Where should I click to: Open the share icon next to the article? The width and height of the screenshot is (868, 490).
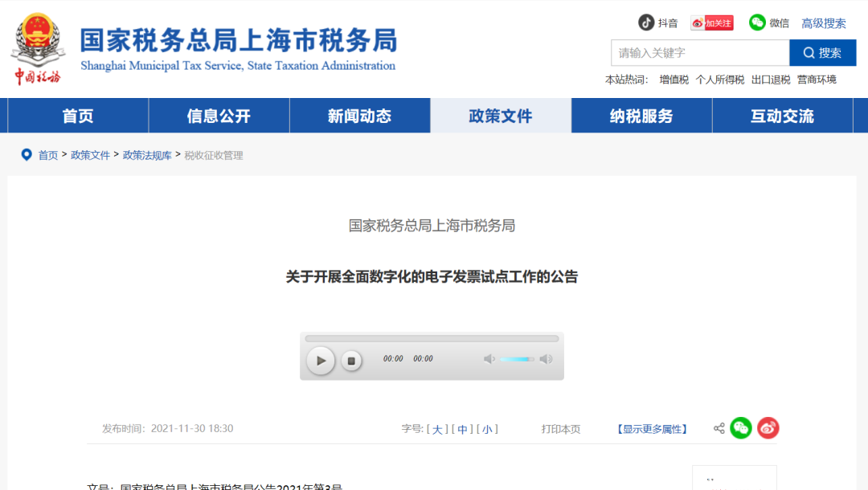[719, 428]
